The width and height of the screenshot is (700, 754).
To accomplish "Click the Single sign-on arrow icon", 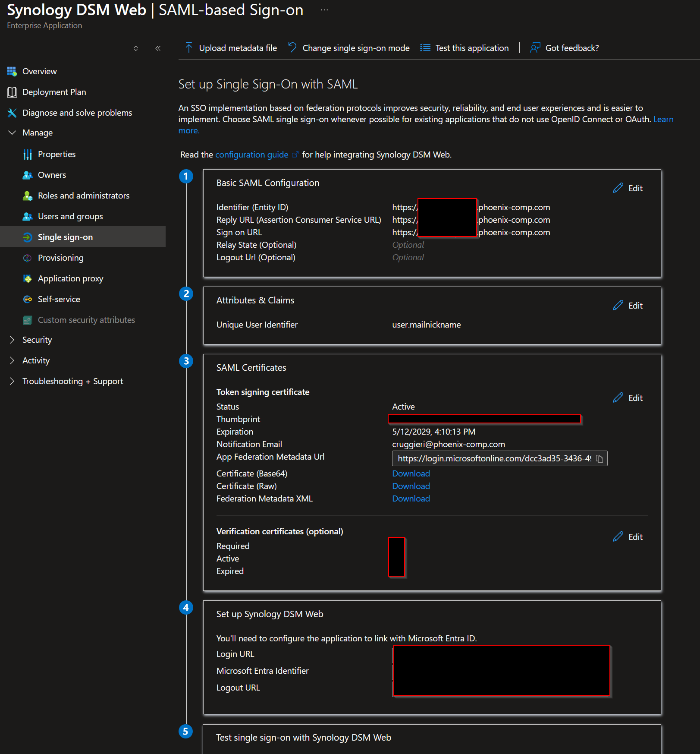I will (x=28, y=237).
